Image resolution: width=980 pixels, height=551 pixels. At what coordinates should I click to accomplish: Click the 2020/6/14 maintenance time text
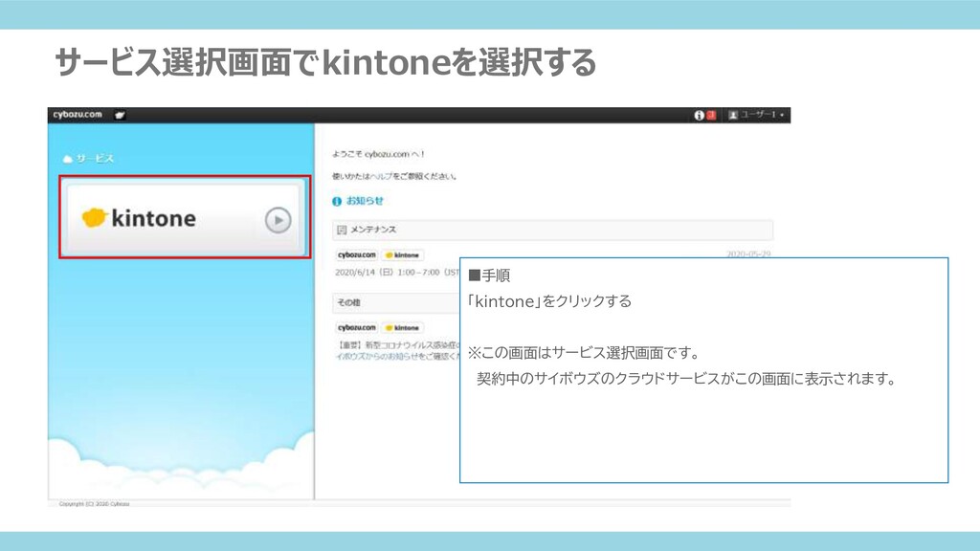coord(397,273)
